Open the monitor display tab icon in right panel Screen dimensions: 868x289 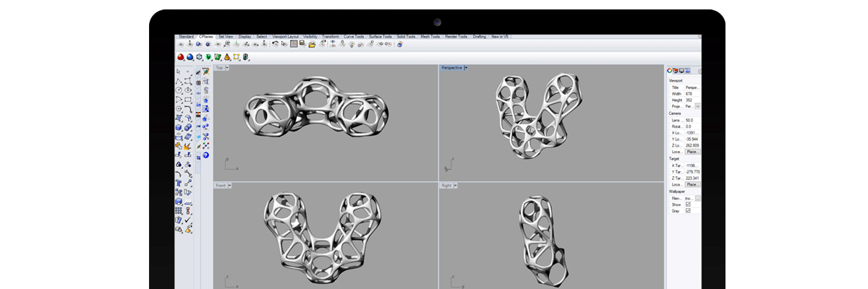click(681, 70)
